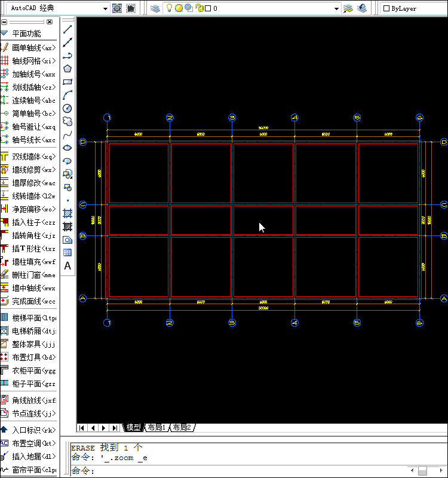The width and height of the screenshot is (448, 478).
Task: Open Workspace settings gear icon
Action: click(x=117, y=8)
